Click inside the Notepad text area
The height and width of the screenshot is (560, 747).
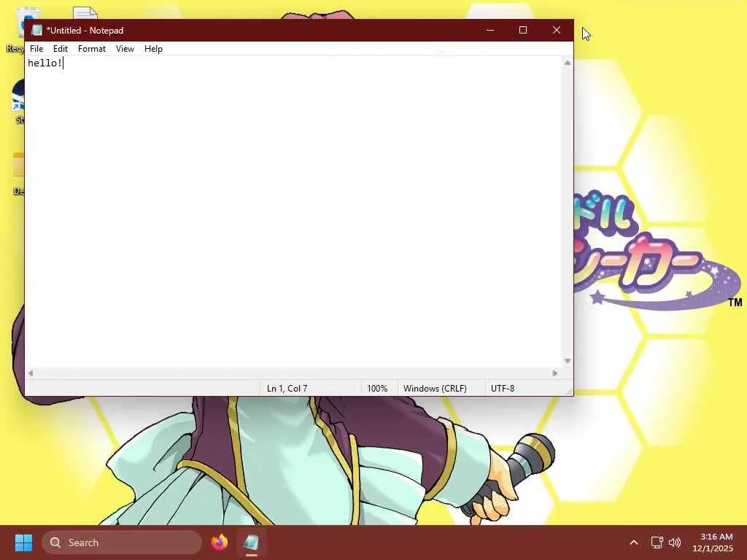pyautogui.click(x=294, y=212)
